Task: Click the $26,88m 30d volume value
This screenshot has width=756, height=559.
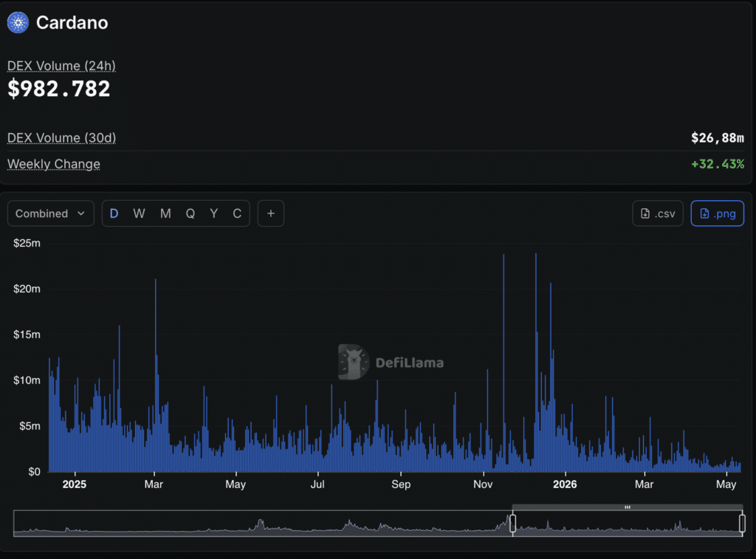Action: [718, 138]
